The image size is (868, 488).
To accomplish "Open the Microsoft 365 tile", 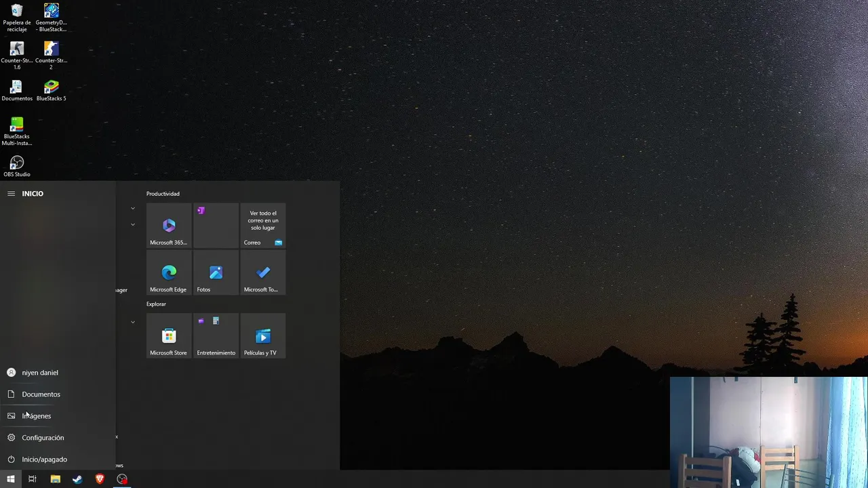I will pyautogui.click(x=169, y=226).
